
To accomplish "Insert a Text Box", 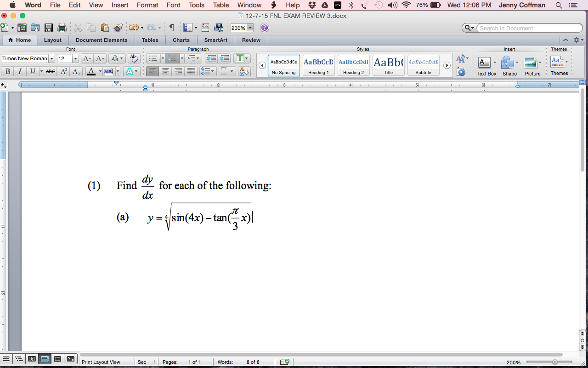I will pos(486,66).
